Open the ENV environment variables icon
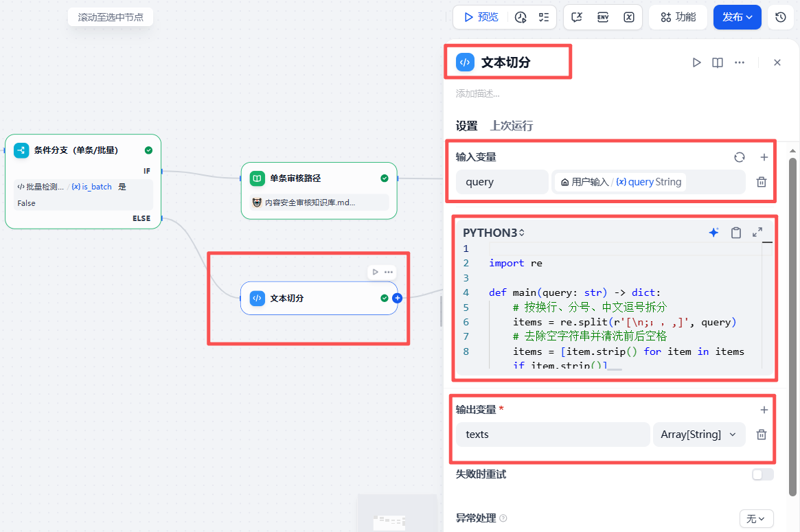The width and height of the screenshot is (800, 532). click(x=603, y=17)
